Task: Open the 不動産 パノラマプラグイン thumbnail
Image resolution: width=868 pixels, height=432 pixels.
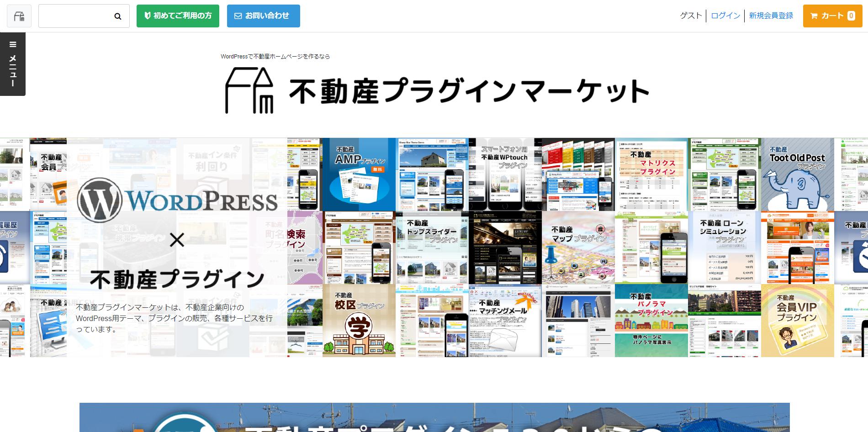Action: [651, 321]
